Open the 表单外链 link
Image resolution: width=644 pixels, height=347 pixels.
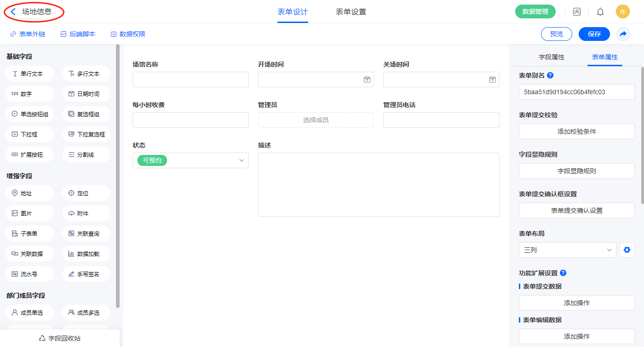click(28, 34)
